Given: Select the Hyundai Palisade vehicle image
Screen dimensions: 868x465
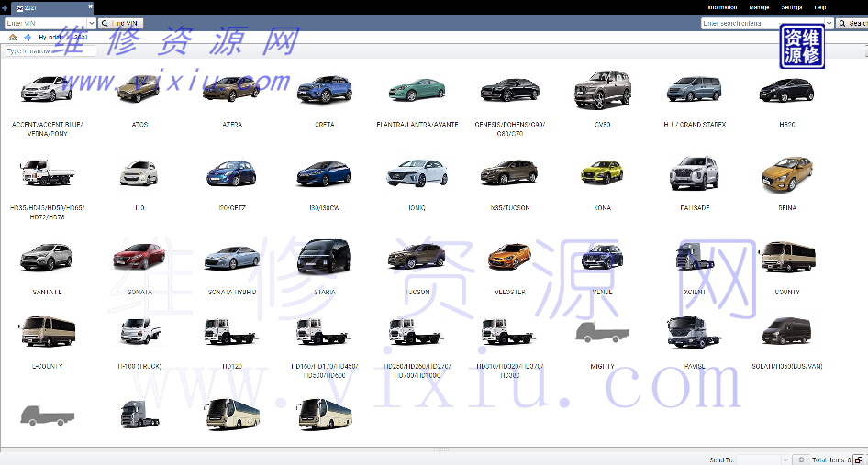Looking at the screenshot, I should click(693, 172).
